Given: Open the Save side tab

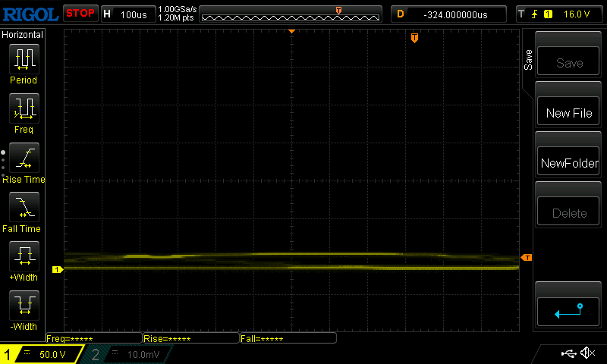Looking at the screenshot, I should coord(528,60).
